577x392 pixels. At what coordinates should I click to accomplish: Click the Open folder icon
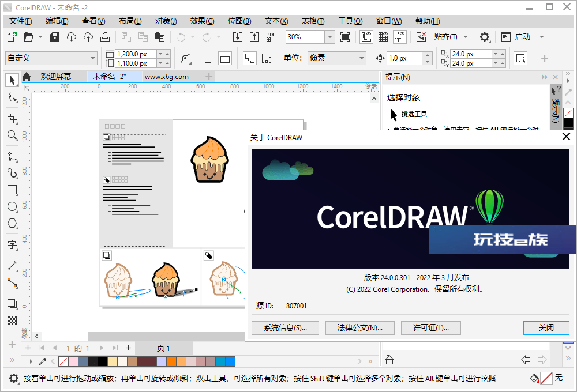(x=29, y=37)
